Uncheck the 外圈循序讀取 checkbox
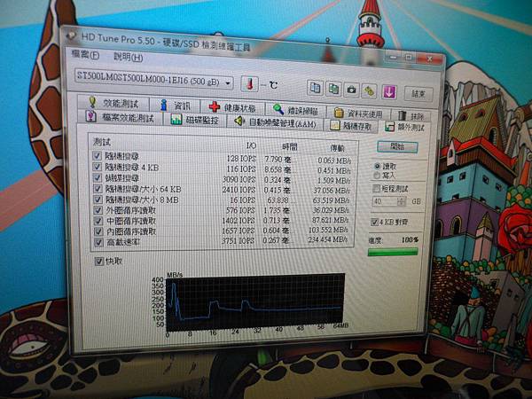 (x=98, y=210)
